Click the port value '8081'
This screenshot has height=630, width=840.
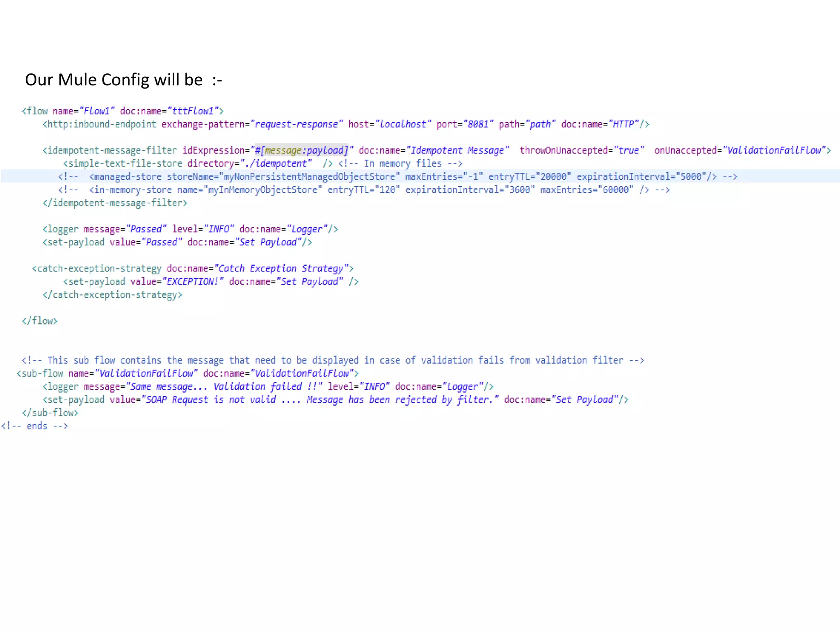pos(478,124)
